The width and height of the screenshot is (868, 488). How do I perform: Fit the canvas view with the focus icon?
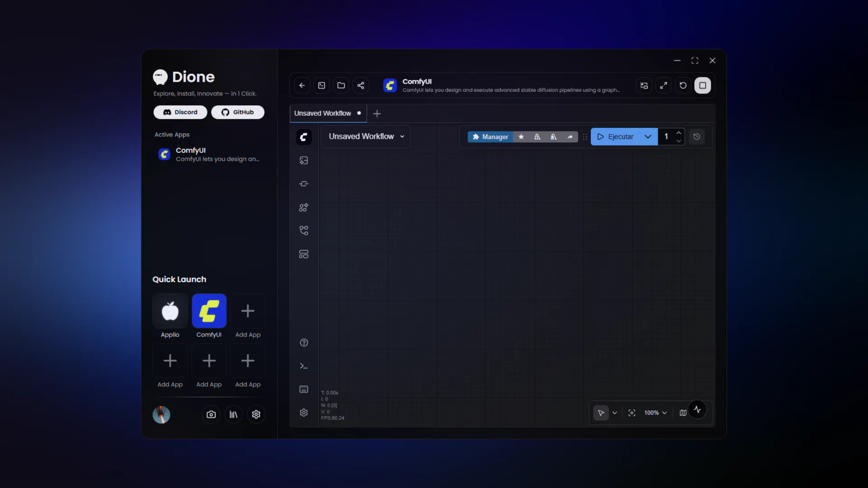click(x=632, y=413)
